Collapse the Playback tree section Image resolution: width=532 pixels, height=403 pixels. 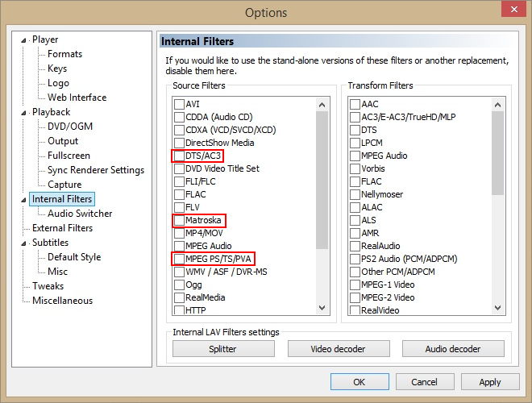[x=23, y=113]
